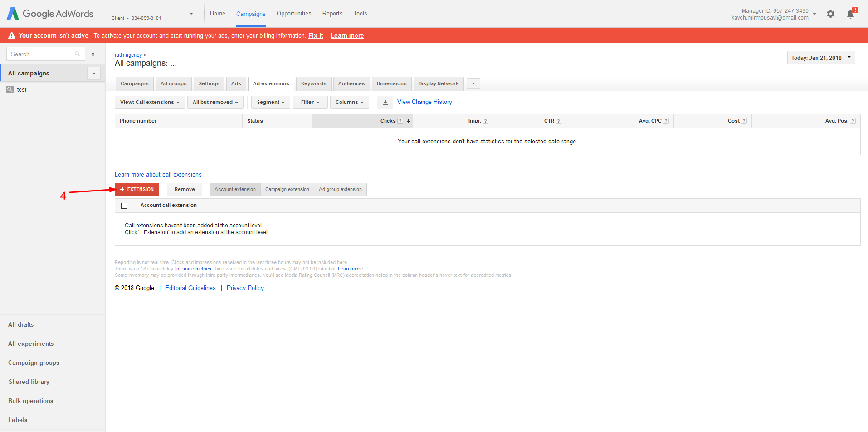This screenshot has width=868, height=432.
Task: Select the Account extension tab
Action: (x=235, y=190)
